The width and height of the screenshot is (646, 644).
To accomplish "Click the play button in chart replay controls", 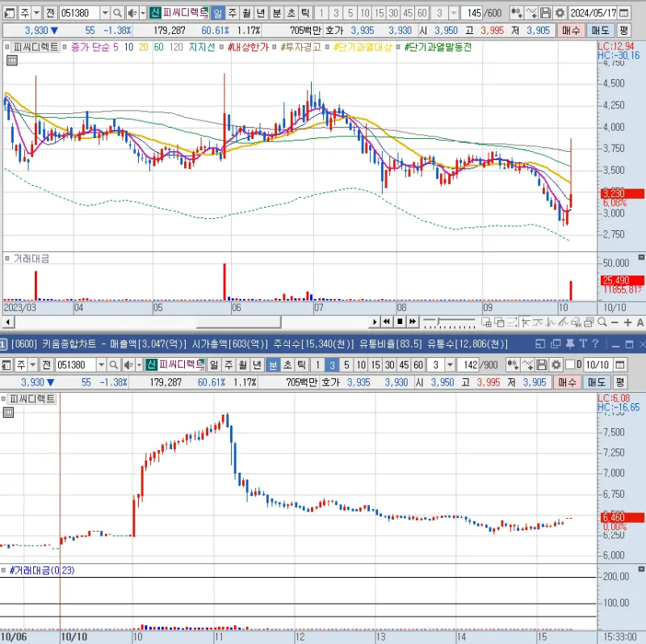I will [x=374, y=322].
